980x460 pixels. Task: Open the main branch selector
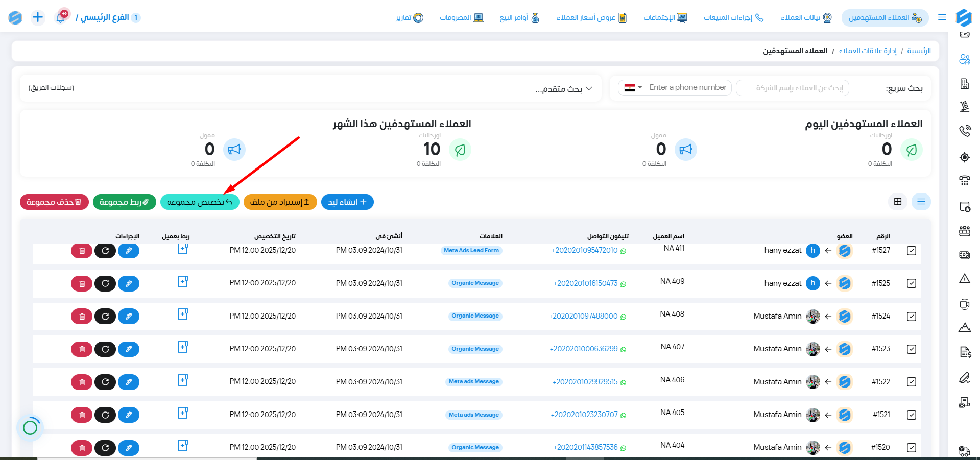[108, 17]
